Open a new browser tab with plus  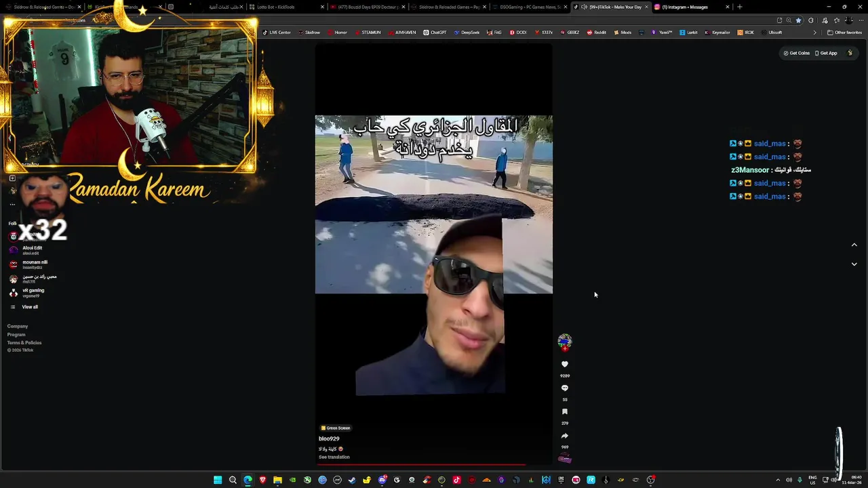tap(739, 7)
